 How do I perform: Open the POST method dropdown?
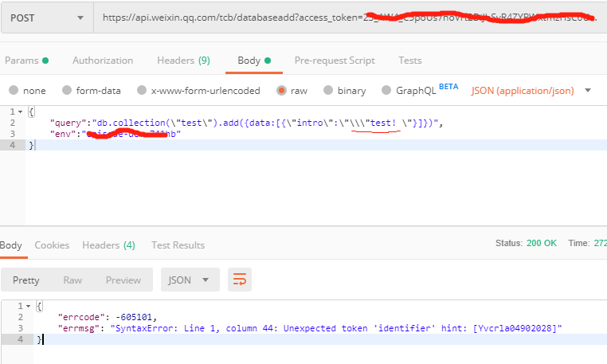click(47, 18)
